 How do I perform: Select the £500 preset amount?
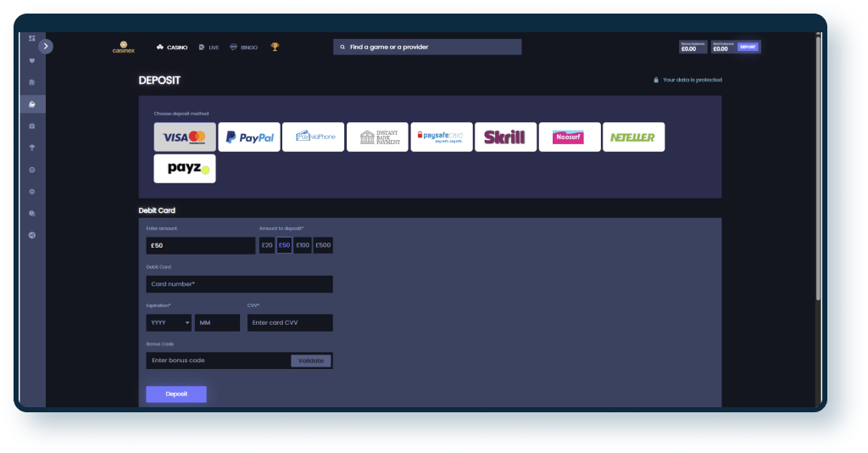[323, 245]
